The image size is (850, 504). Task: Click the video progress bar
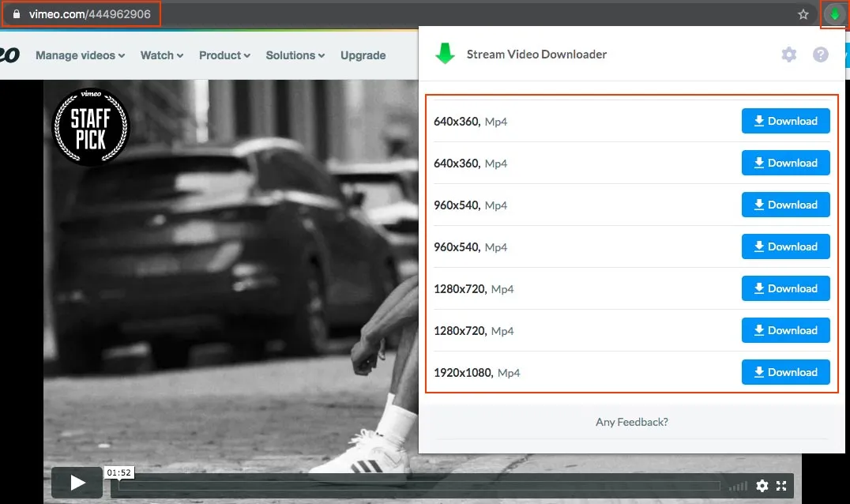click(x=395, y=486)
